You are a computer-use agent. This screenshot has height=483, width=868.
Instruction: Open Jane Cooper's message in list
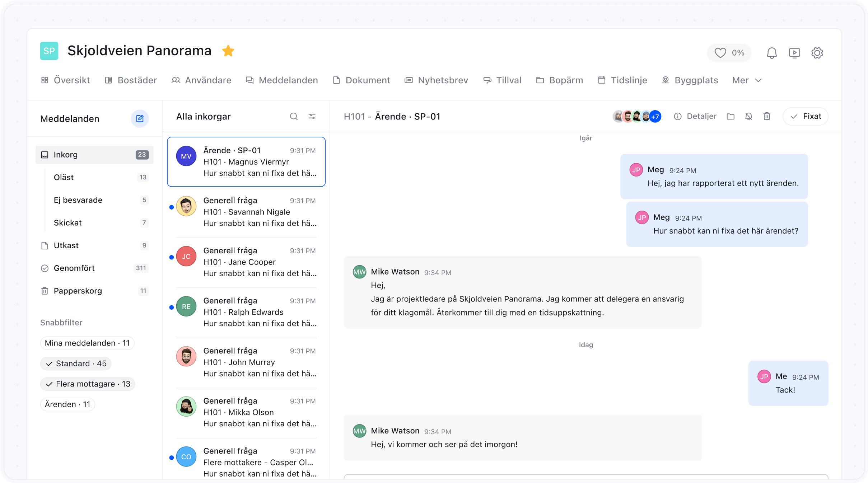point(246,262)
